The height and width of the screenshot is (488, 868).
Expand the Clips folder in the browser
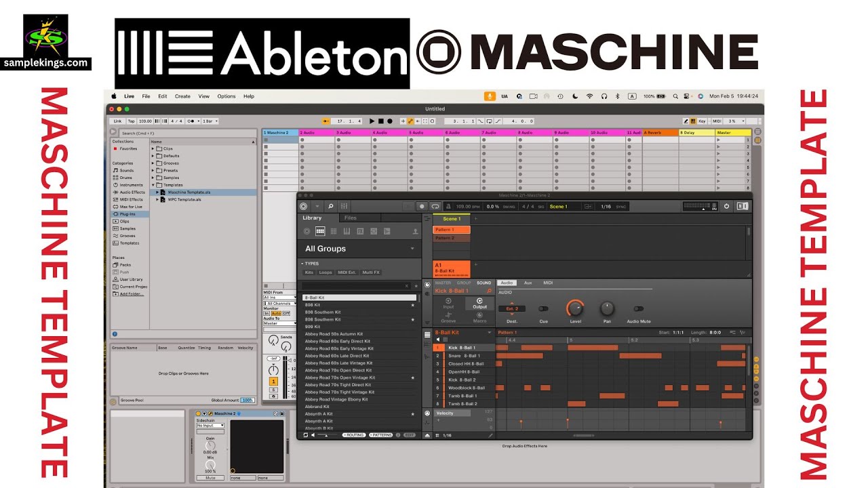click(153, 148)
